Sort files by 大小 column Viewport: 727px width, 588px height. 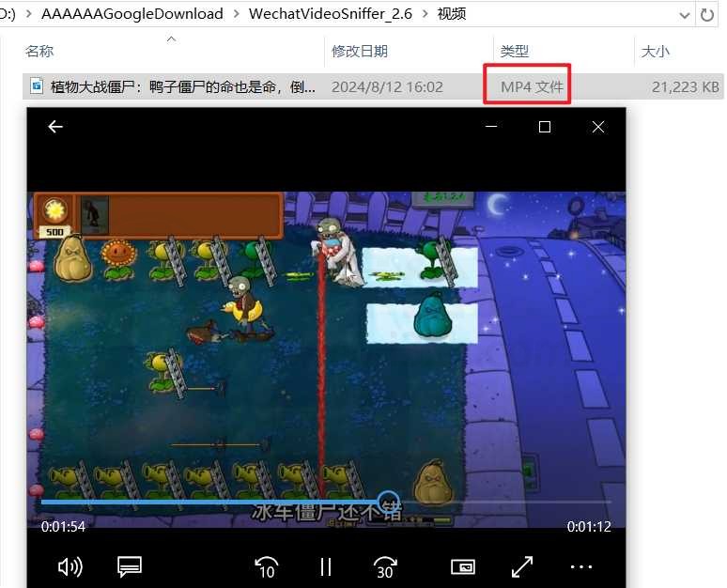655,51
